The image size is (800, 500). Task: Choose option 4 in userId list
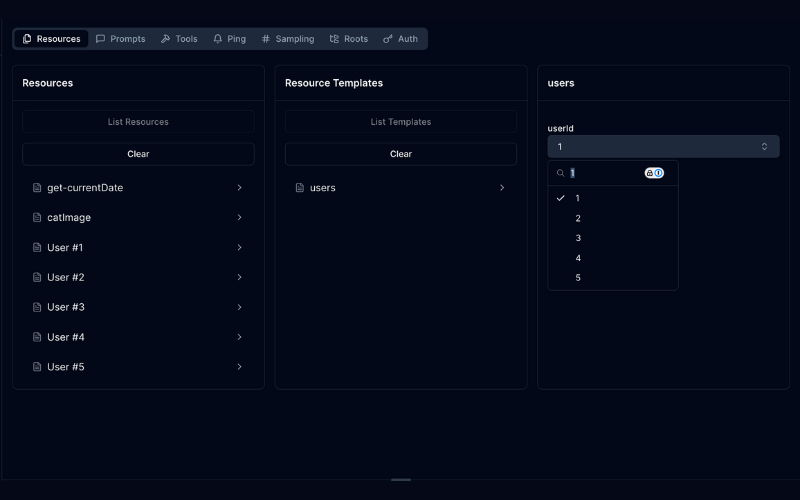[x=613, y=258]
